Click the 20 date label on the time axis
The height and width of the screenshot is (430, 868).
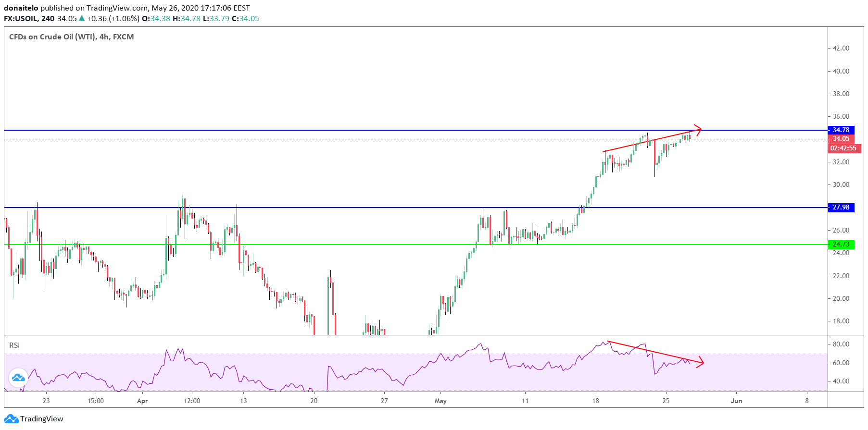(314, 401)
